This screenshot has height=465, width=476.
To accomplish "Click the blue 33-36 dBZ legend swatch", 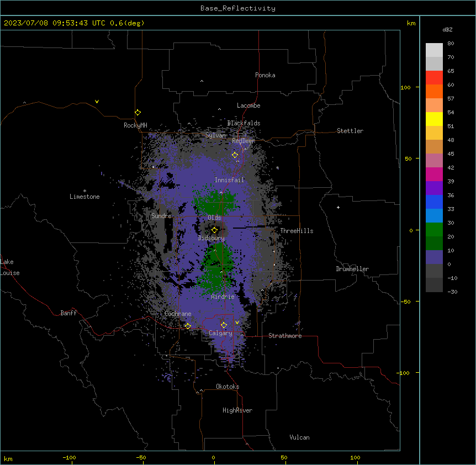I will pos(434,202).
